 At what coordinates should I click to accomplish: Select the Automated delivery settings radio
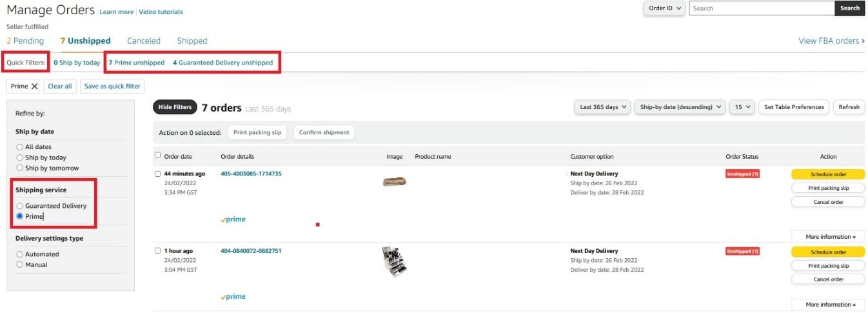click(x=20, y=254)
